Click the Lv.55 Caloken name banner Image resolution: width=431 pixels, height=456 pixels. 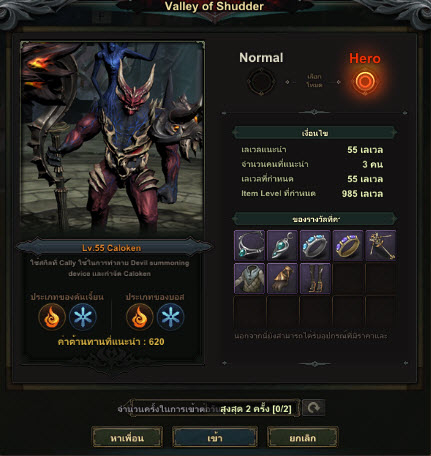[x=113, y=248]
